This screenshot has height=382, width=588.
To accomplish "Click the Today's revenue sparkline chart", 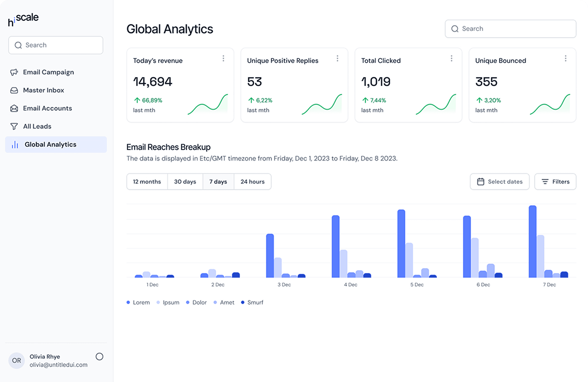I will [208, 104].
